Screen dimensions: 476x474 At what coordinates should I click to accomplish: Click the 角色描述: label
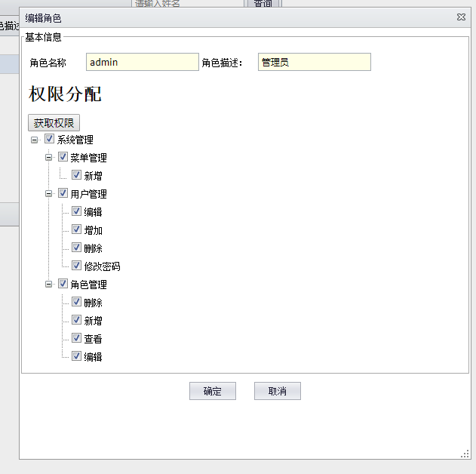223,63
